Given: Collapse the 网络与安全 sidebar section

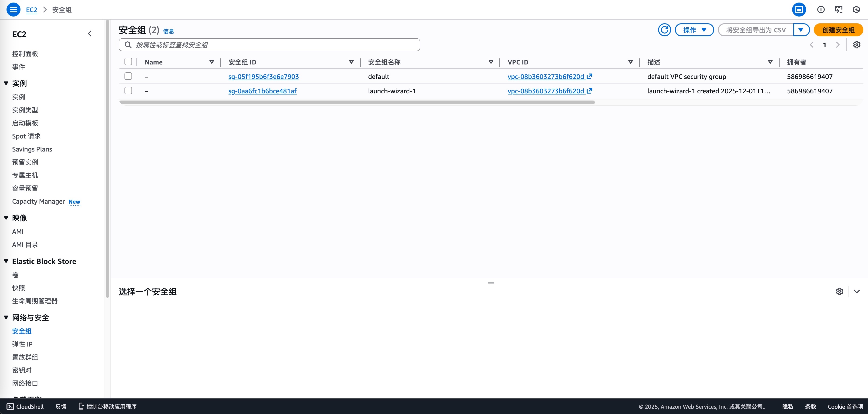Looking at the screenshot, I should coord(6,317).
